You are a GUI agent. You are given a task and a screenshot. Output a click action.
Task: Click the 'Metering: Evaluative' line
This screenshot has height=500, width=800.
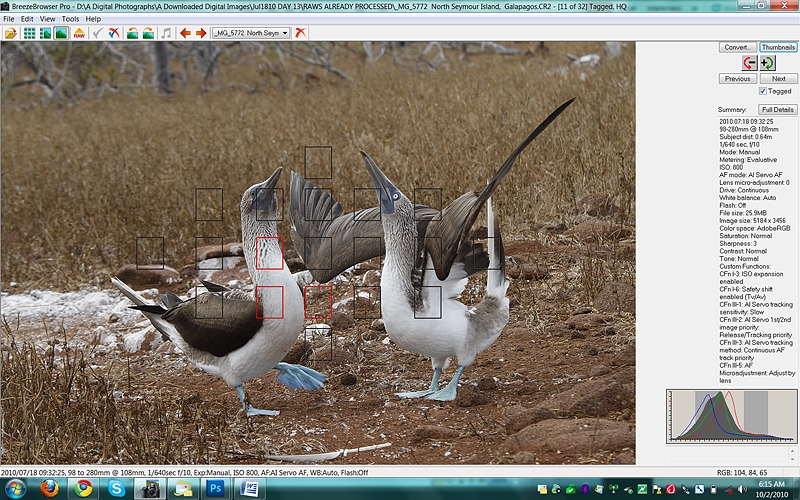(x=748, y=160)
